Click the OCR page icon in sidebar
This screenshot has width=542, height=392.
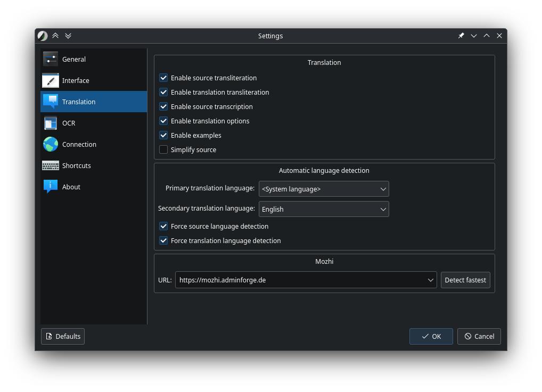tap(51, 123)
